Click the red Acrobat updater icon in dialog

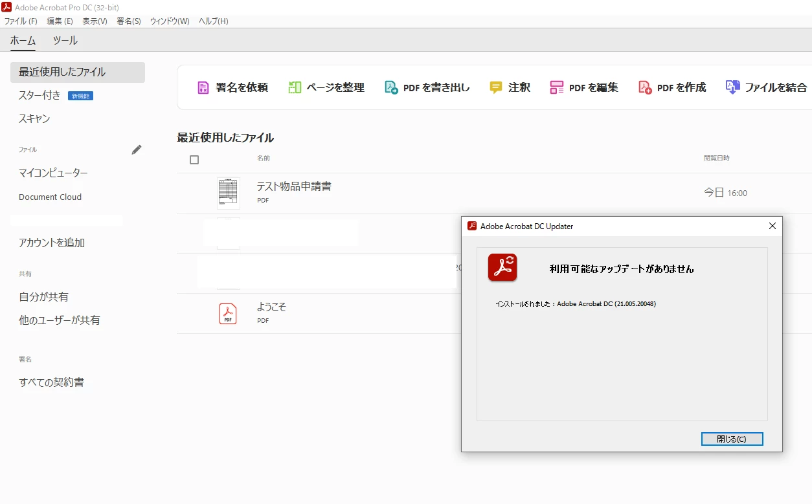[502, 267]
